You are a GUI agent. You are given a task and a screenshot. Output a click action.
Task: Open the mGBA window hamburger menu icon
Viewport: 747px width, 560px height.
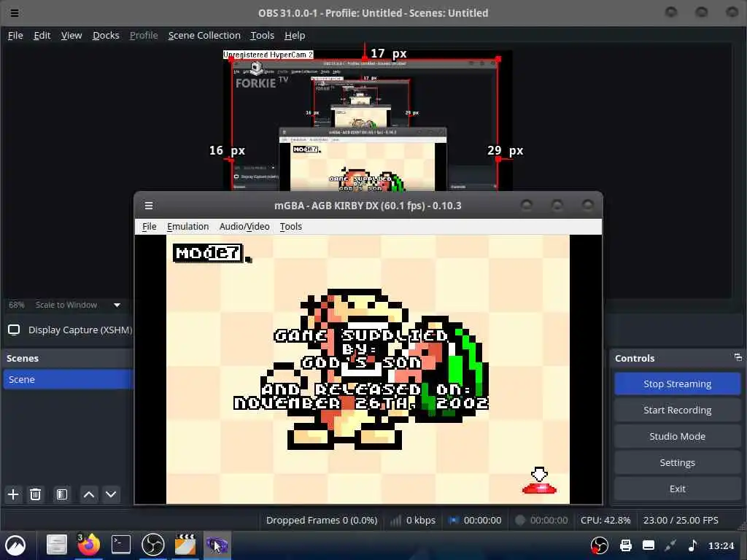[149, 206]
